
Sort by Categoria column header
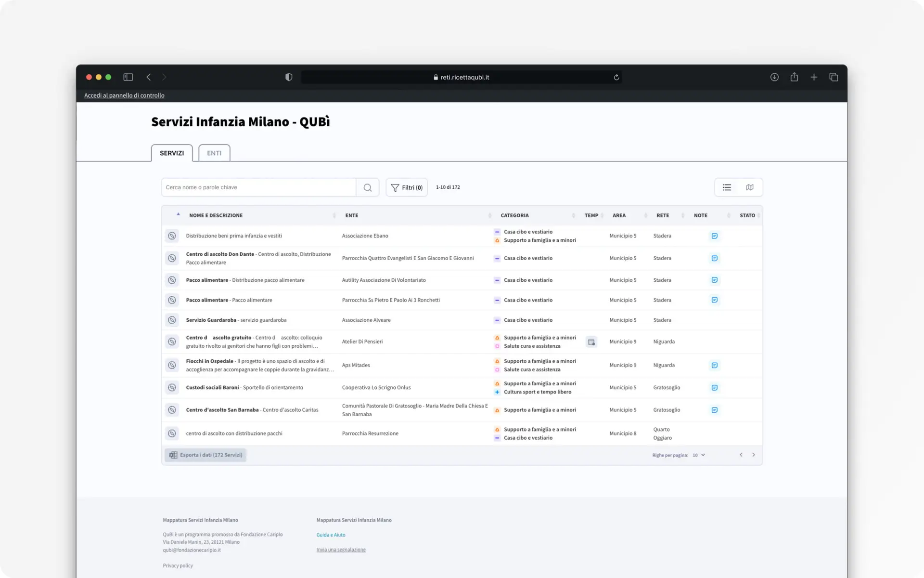point(514,215)
